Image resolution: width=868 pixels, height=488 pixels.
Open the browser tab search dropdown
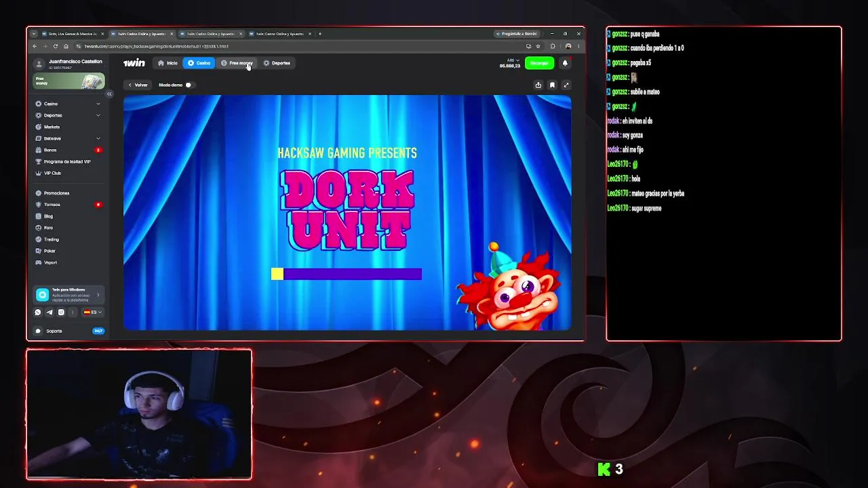34,34
